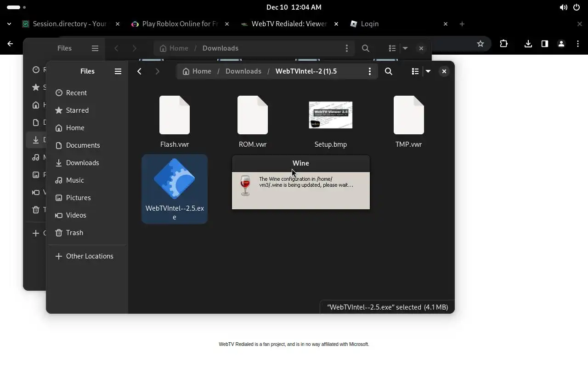Open Music in front Files sidebar
588x368 pixels.
pyautogui.click(x=87, y=180)
